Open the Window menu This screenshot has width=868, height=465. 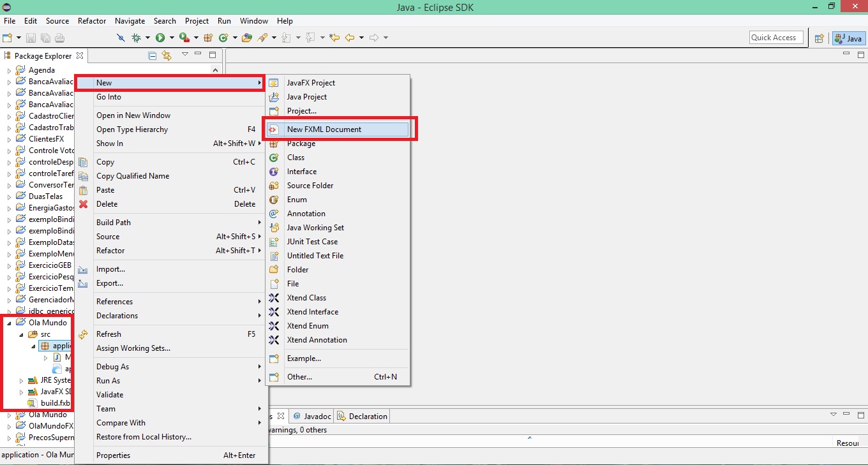[255, 21]
